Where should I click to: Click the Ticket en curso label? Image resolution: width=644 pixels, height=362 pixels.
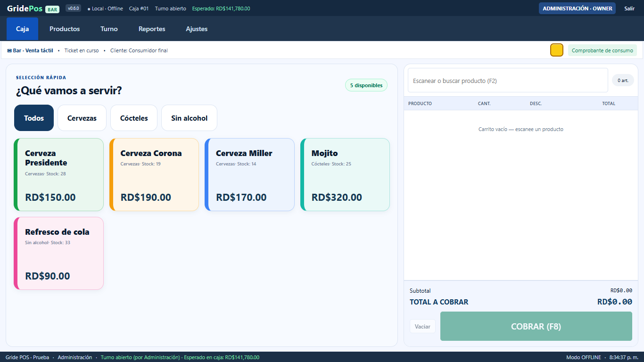tap(82, 50)
